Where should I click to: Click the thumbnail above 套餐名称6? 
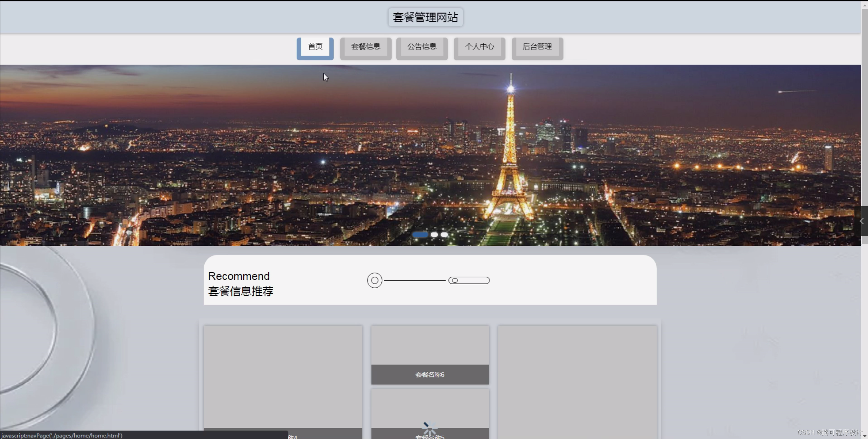tap(430, 345)
